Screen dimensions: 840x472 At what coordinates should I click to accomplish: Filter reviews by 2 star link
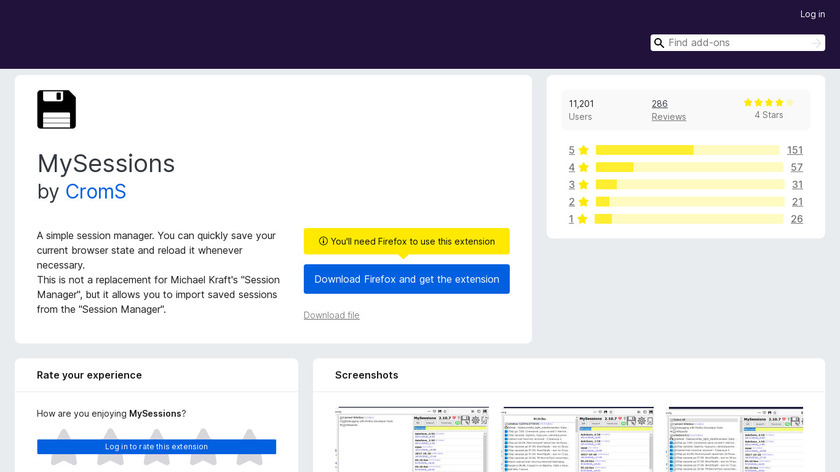(572, 201)
